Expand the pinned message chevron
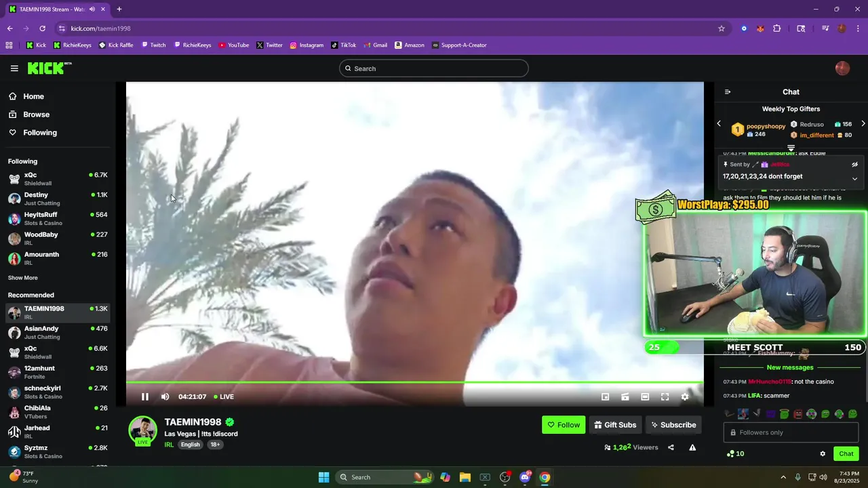 (x=854, y=179)
